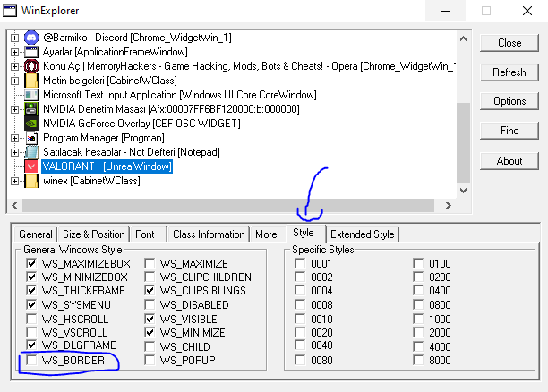The height and width of the screenshot is (392, 548).
Task: Click the NVIDIA Denetim Masası icon
Action: (x=31, y=109)
